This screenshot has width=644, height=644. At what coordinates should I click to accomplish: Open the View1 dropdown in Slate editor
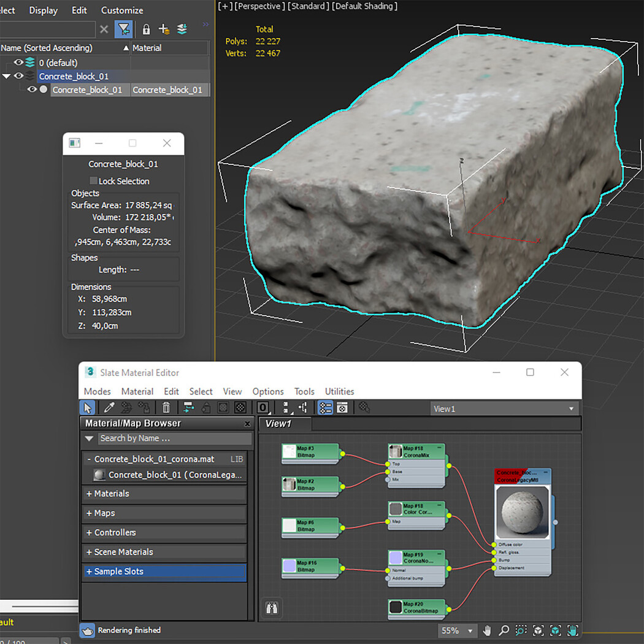(504, 409)
